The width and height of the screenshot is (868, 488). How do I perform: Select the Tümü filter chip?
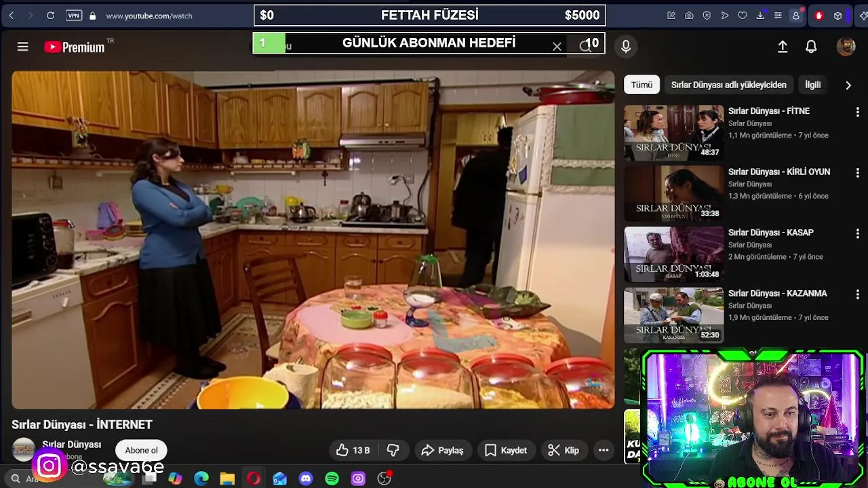(642, 85)
